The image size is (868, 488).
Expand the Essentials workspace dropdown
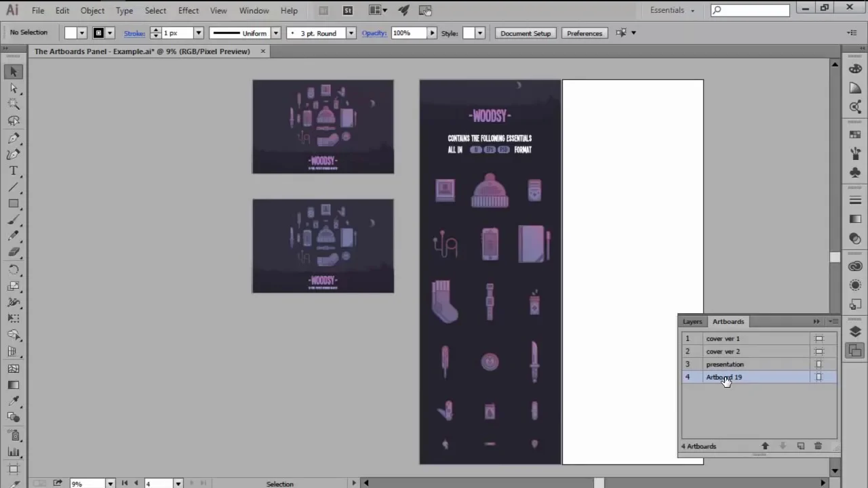click(x=692, y=10)
